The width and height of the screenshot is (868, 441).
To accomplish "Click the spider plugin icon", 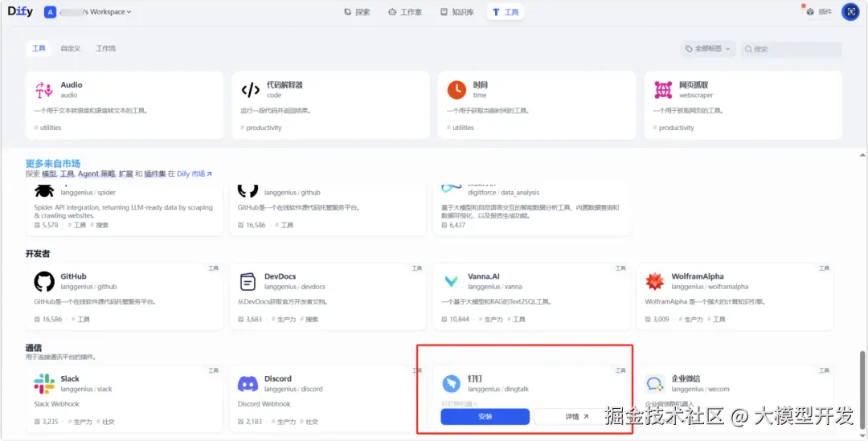I will 43,191.
